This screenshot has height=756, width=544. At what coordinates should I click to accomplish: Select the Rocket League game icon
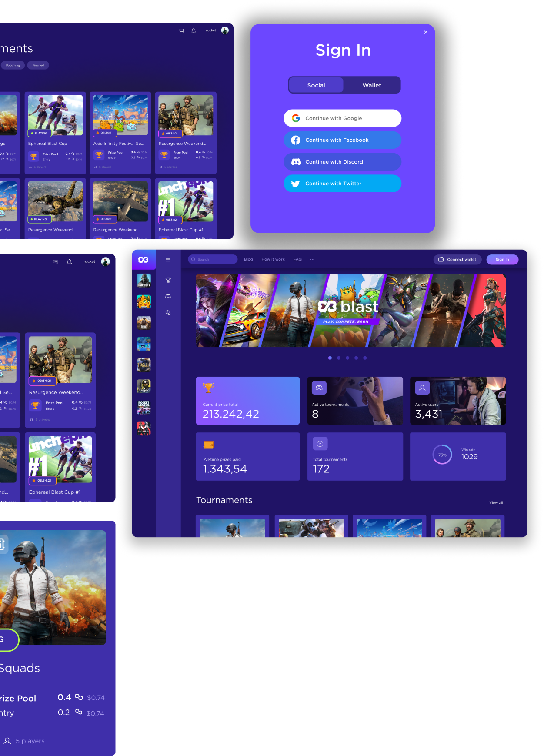144,407
